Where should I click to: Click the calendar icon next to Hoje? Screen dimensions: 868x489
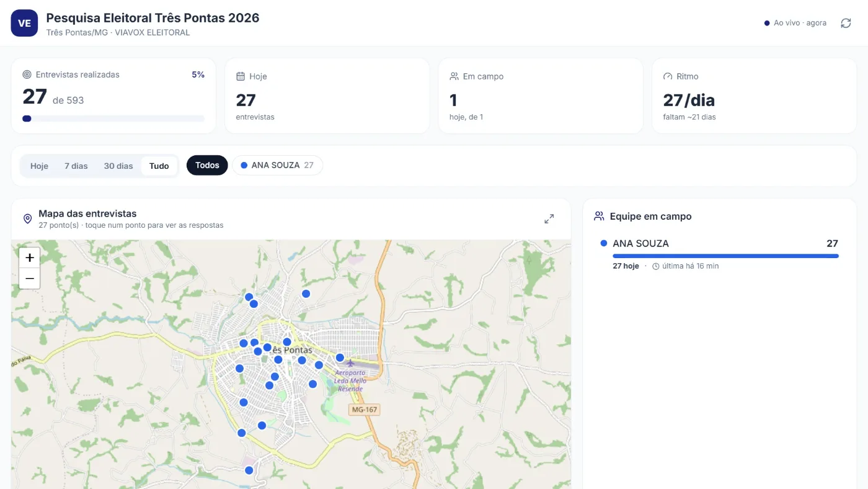pos(241,76)
